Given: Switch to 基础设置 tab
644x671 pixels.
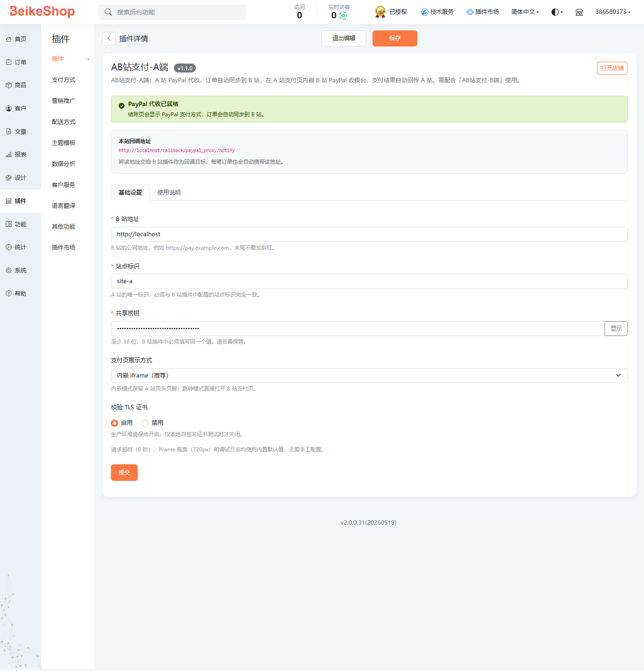Looking at the screenshot, I should pos(130,192).
